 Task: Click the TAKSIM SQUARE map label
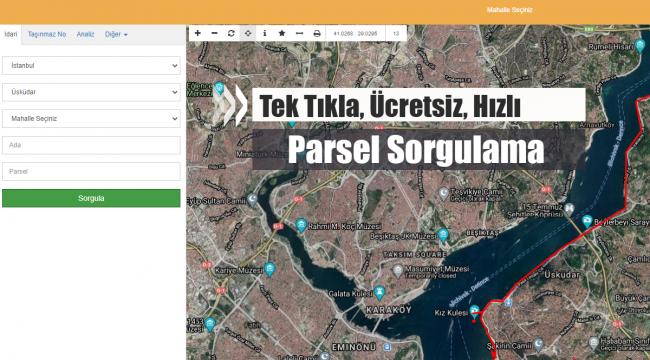(415, 255)
